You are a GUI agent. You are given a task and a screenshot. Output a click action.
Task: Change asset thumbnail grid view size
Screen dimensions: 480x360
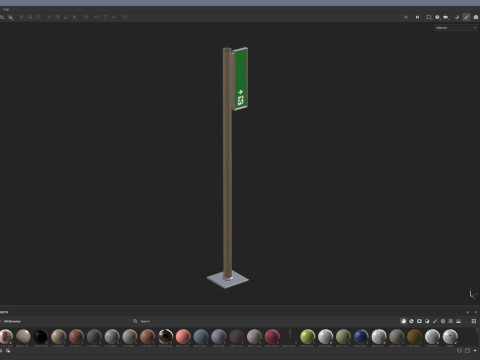point(474,321)
